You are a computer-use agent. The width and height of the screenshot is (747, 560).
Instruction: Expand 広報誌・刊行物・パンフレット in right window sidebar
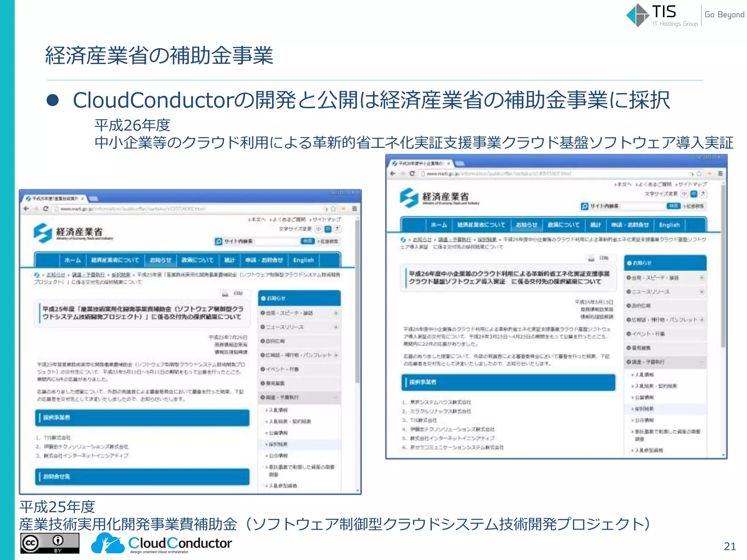click(702, 320)
